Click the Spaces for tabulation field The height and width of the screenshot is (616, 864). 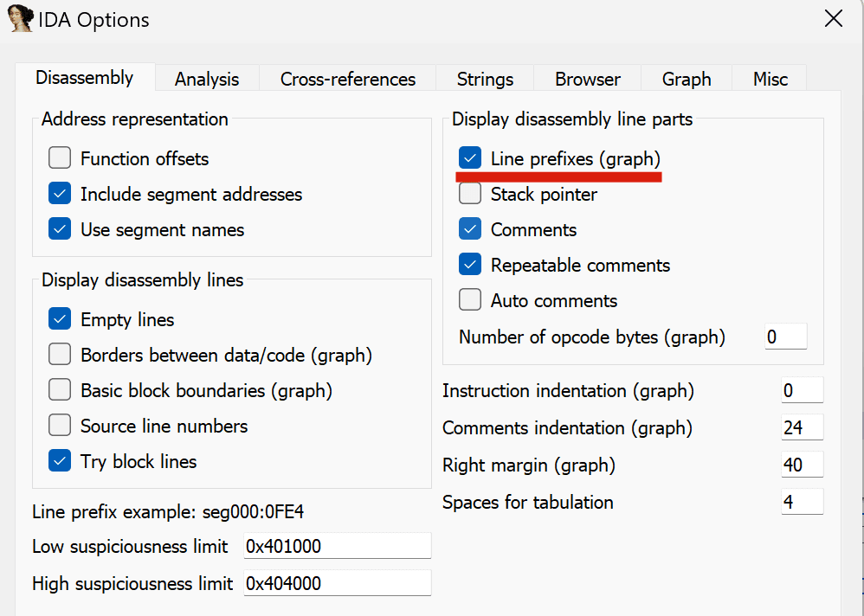[x=803, y=502]
